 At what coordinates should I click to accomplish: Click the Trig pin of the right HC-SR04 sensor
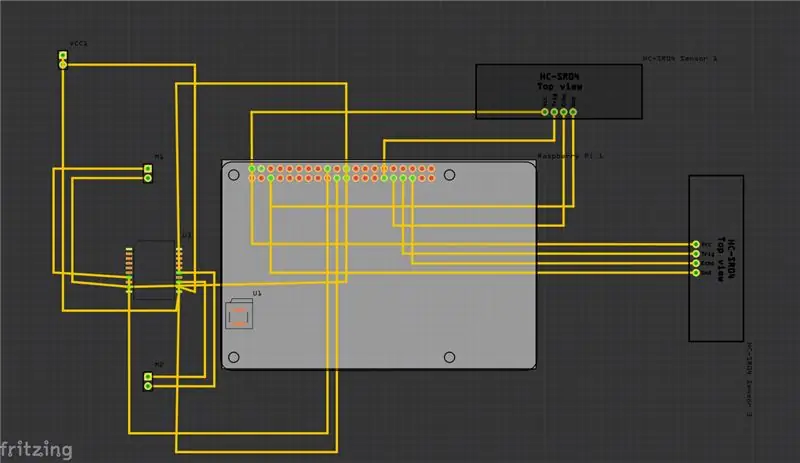pyautogui.click(x=695, y=254)
